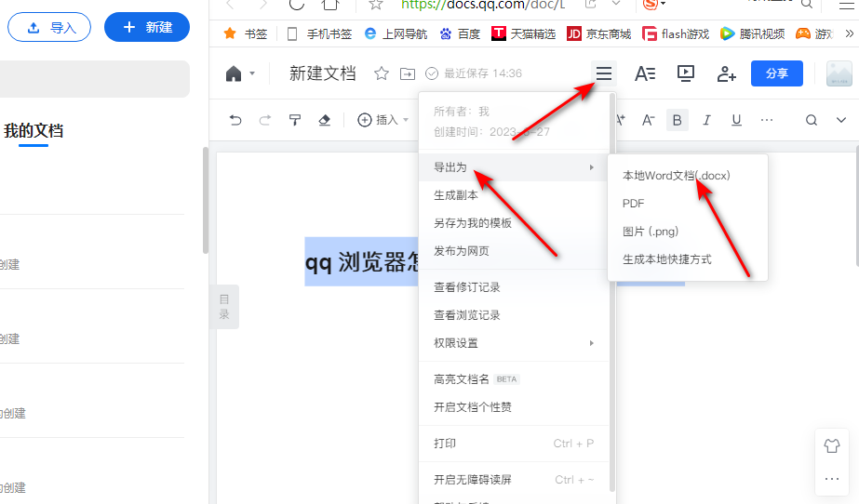Click the hamburger document menu icon

point(604,73)
